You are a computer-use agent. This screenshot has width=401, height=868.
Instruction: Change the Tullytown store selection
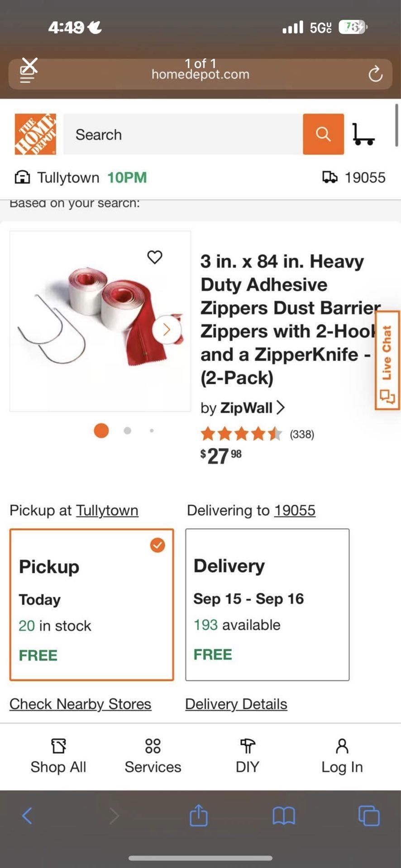[x=107, y=510]
